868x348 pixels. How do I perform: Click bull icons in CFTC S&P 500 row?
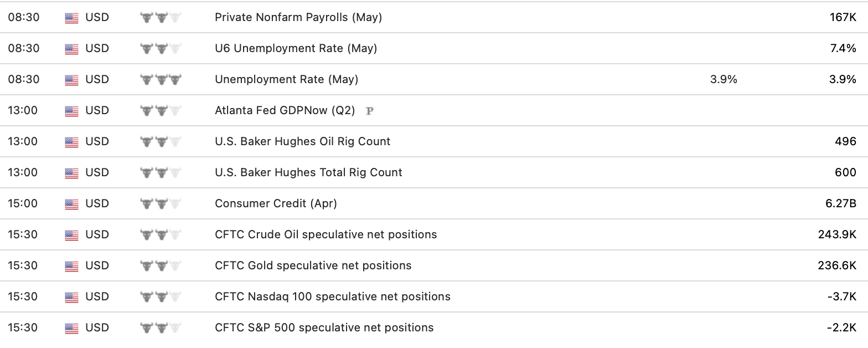[161, 328]
